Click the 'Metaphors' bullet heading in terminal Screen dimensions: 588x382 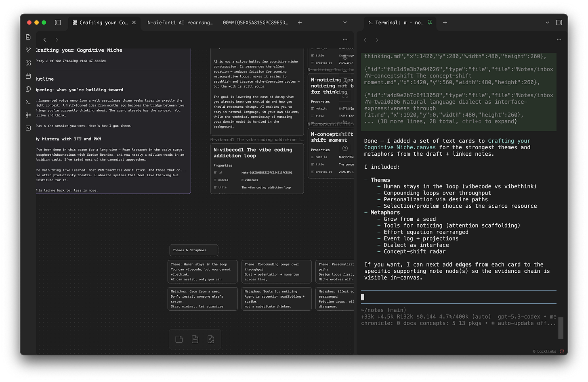point(385,213)
